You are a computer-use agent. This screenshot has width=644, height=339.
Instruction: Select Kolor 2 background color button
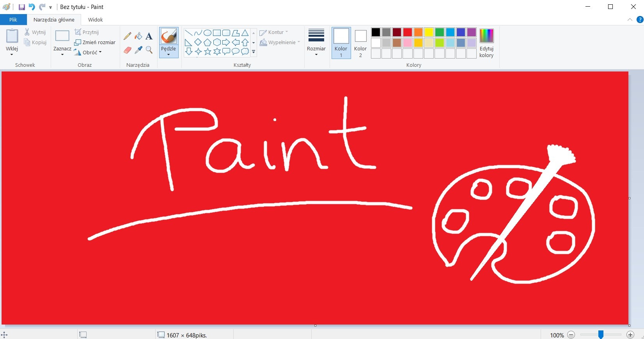[360, 43]
